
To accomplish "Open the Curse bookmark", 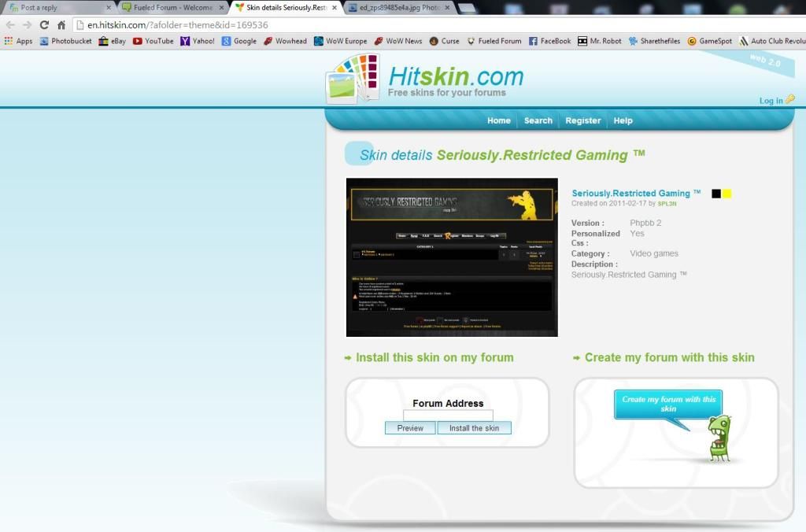I will [445, 41].
